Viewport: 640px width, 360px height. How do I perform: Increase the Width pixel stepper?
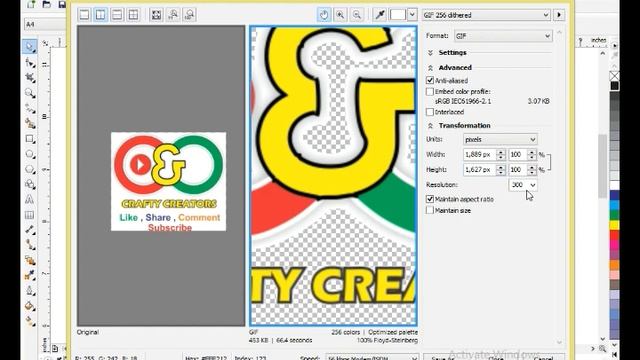(500, 152)
